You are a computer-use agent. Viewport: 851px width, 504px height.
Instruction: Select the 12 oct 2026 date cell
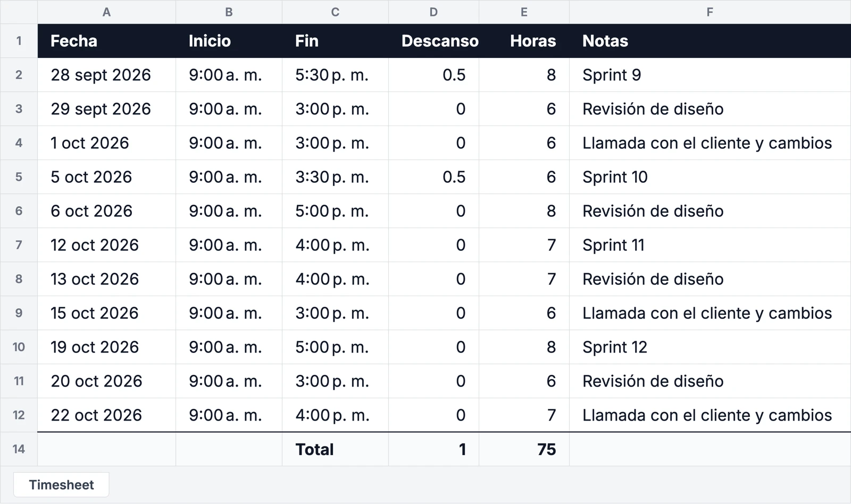click(106, 245)
